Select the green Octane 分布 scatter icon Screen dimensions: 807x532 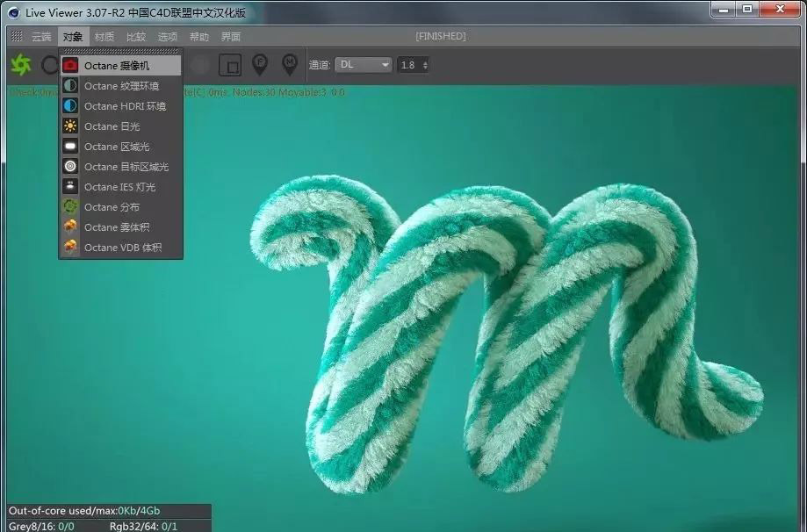click(x=69, y=206)
